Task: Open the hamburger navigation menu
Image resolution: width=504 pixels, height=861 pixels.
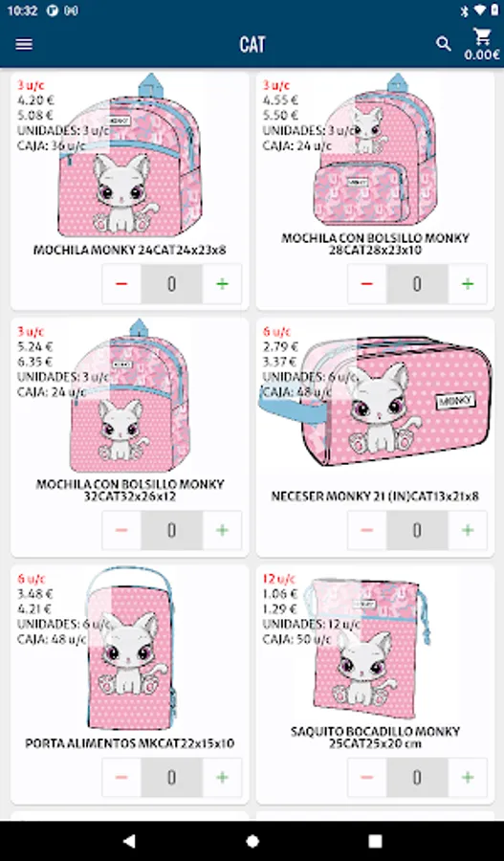Action: (x=24, y=44)
